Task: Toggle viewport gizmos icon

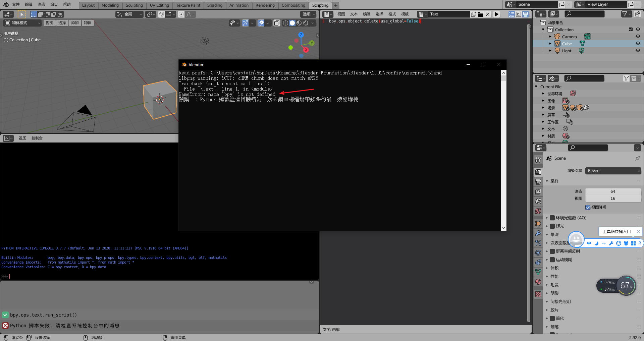Action: click(x=245, y=23)
